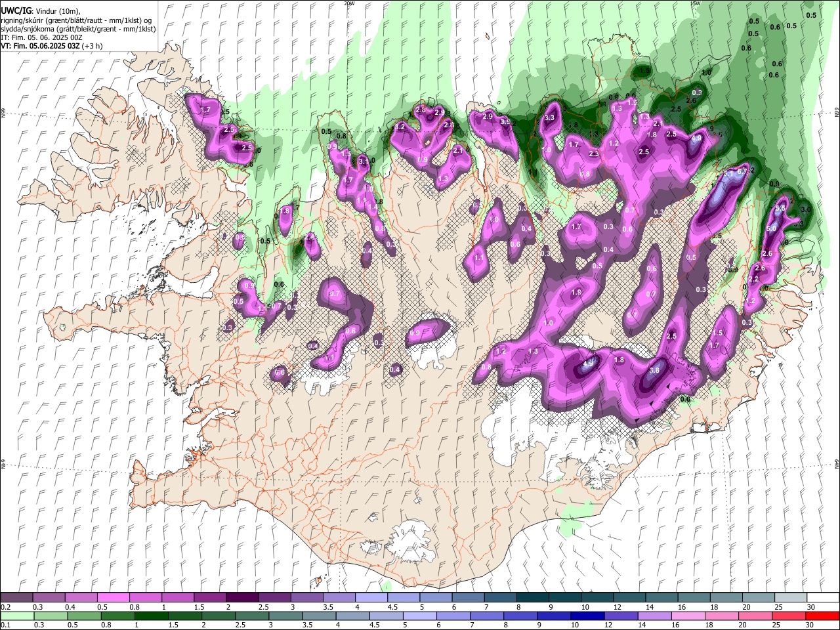Click the 2.4 snowfall value on map

point(308,238)
